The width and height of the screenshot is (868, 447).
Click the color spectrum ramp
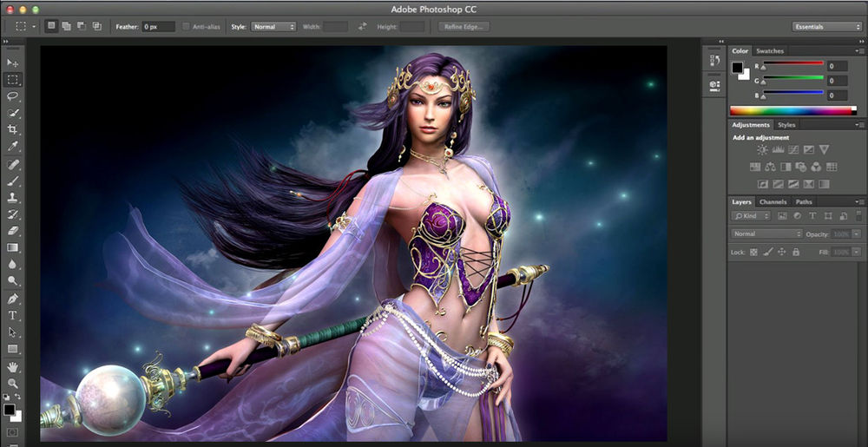pyautogui.click(x=792, y=110)
